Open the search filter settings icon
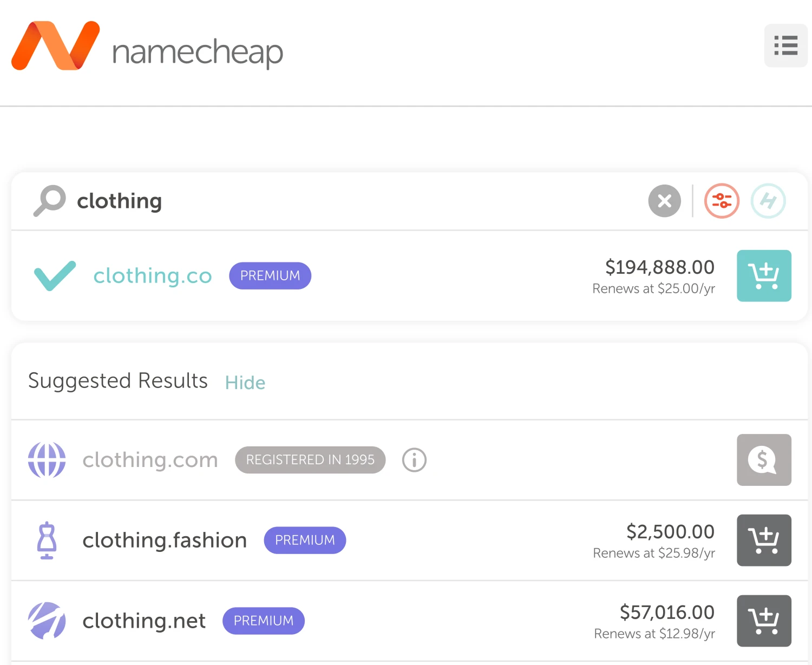 tap(721, 201)
